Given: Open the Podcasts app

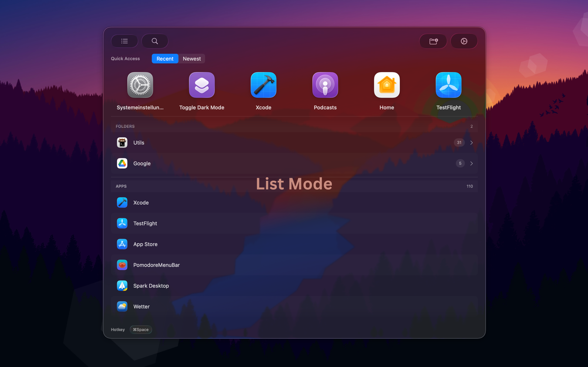Looking at the screenshot, I should pos(325,91).
